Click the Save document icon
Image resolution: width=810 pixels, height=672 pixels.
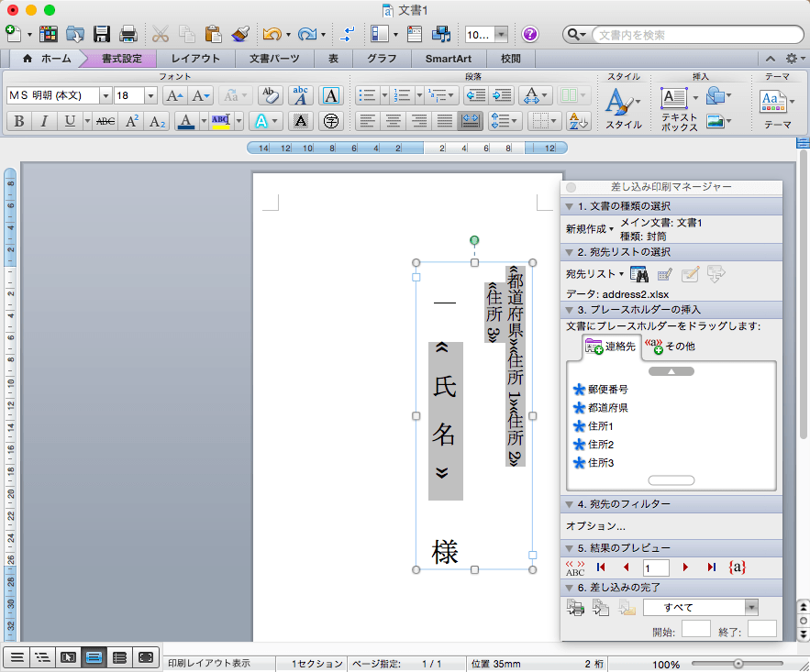click(x=102, y=35)
